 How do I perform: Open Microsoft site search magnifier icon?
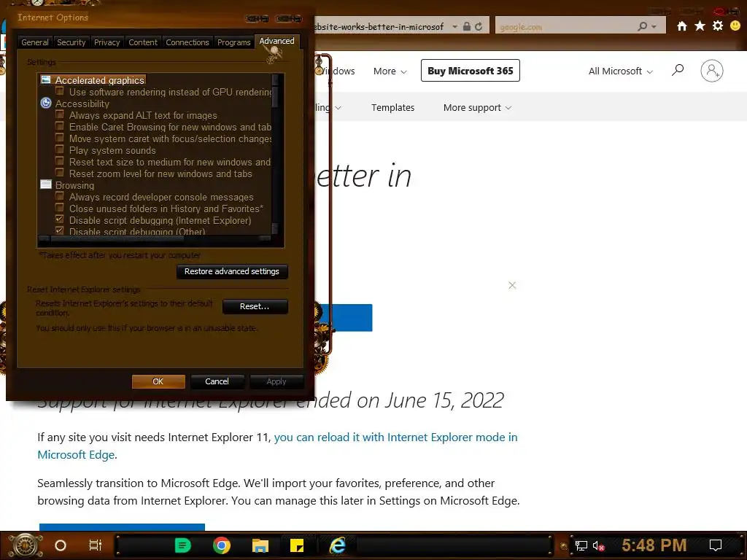pos(678,71)
